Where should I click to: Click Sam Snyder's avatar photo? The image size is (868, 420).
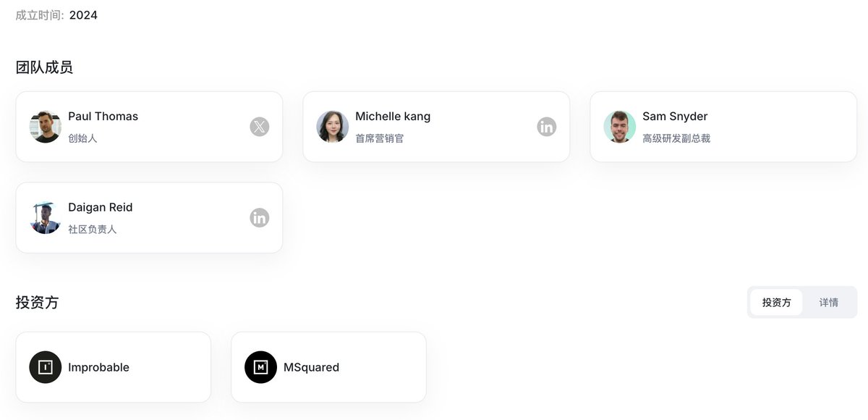click(x=620, y=127)
